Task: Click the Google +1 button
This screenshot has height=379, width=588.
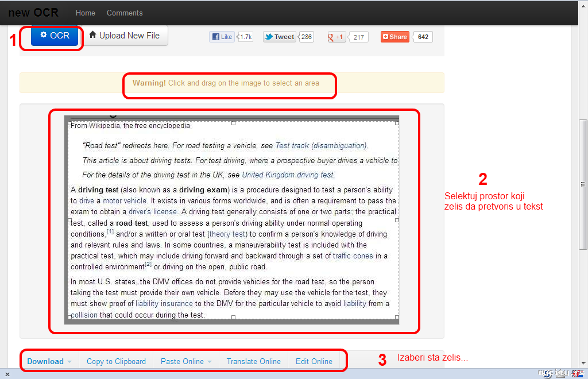Action: click(336, 37)
